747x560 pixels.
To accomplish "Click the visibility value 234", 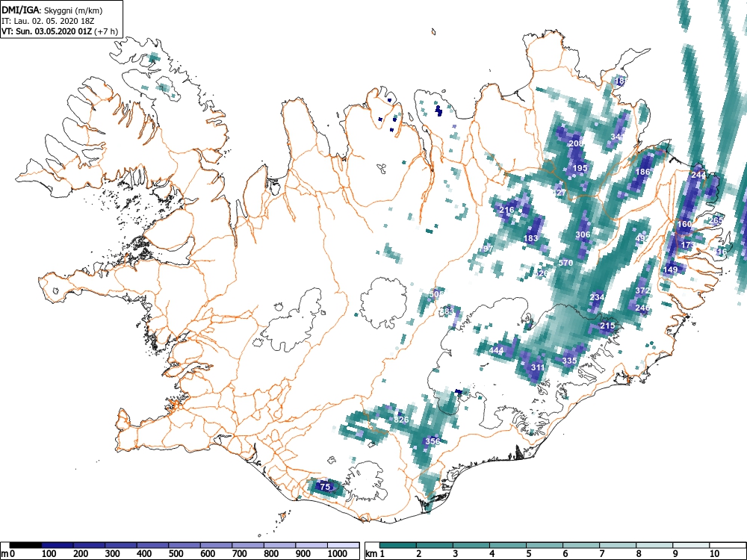I will 597,297.
